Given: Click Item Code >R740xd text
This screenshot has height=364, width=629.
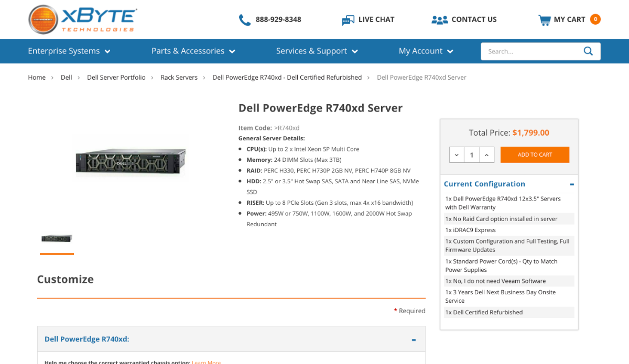Looking at the screenshot, I should (269, 128).
